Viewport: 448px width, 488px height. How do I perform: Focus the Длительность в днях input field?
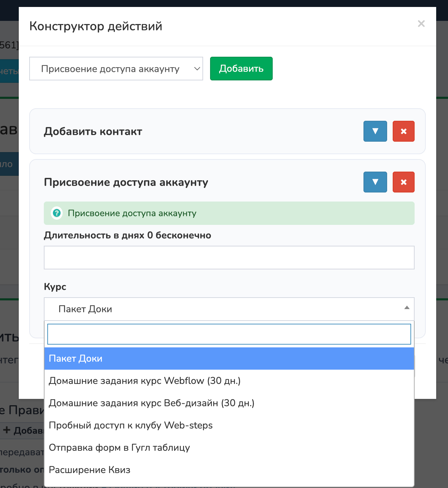tap(229, 258)
